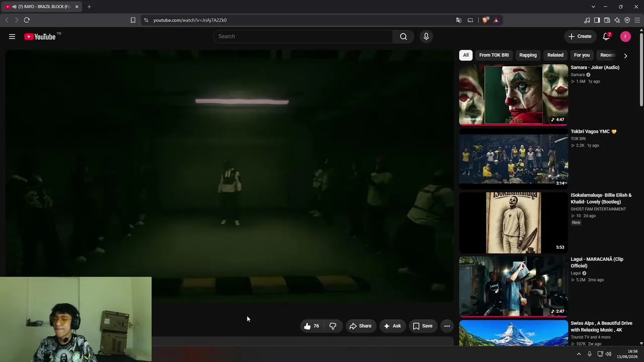Screen dimensions: 644x362
Task: Open Swiss Alps, A Beautiful Drive title
Action: click(x=601, y=326)
